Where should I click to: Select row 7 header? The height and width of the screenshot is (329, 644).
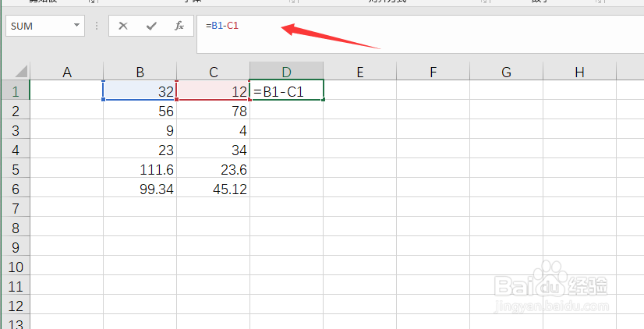[16, 207]
